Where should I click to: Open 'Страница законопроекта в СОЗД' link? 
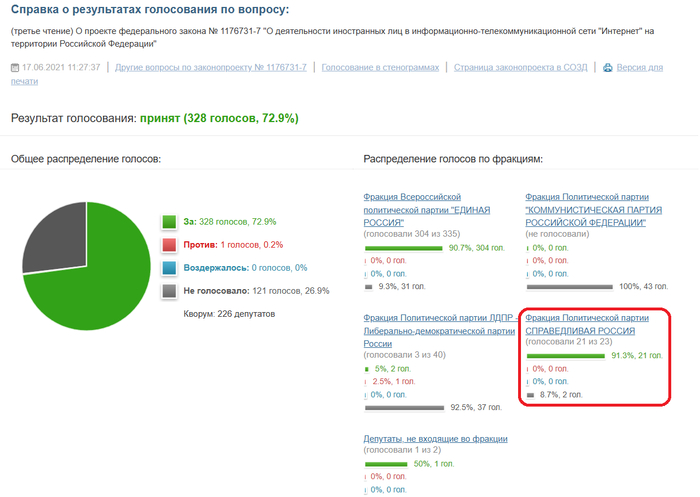pyautogui.click(x=519, y=68)
